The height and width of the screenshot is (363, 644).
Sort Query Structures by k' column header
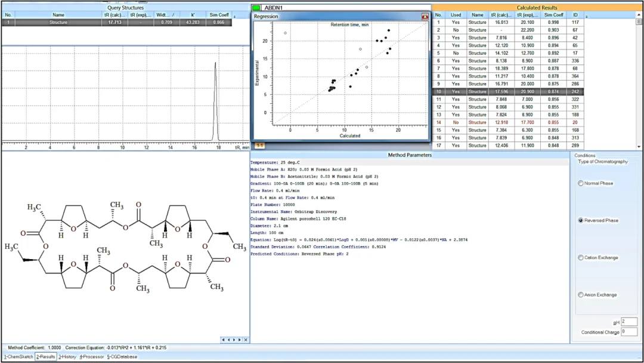tap(193, 15)
